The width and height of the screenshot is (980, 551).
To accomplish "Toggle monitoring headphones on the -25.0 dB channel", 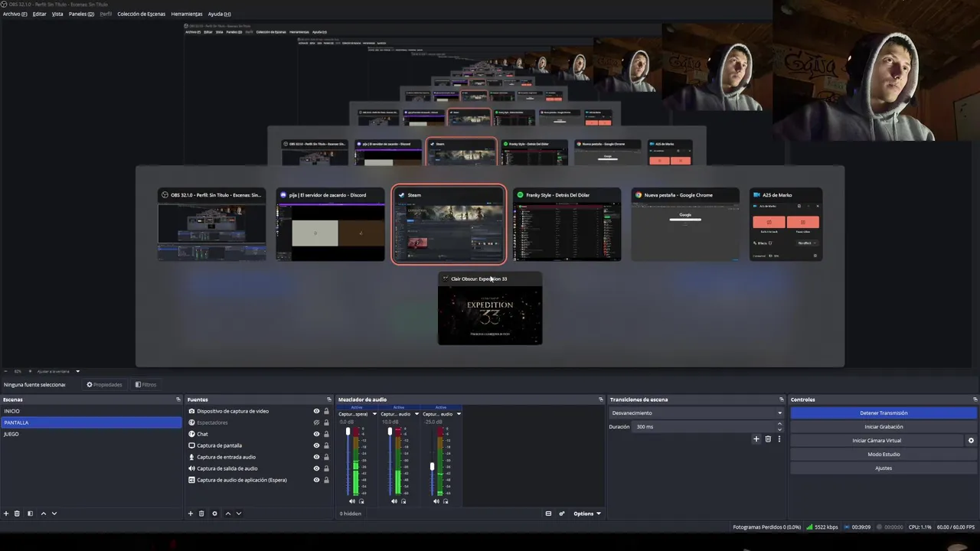I will point(446,501).
